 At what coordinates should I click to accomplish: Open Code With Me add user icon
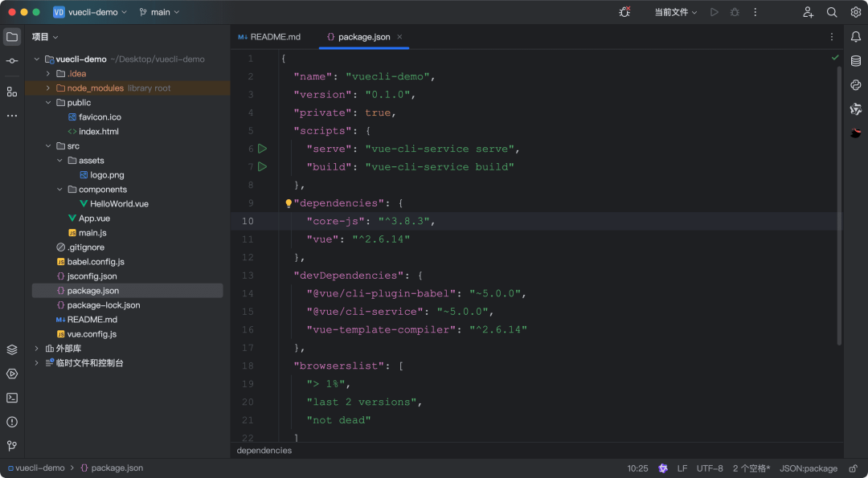pyautogui.click(x=809, y=12)
